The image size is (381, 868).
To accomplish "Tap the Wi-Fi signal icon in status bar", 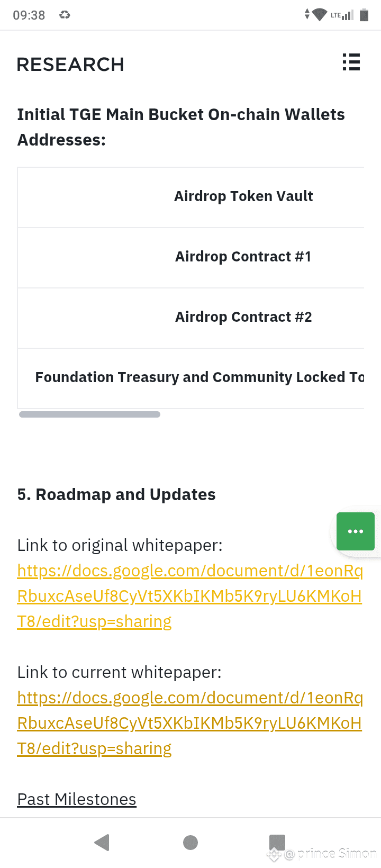I will tap(320, 15).
